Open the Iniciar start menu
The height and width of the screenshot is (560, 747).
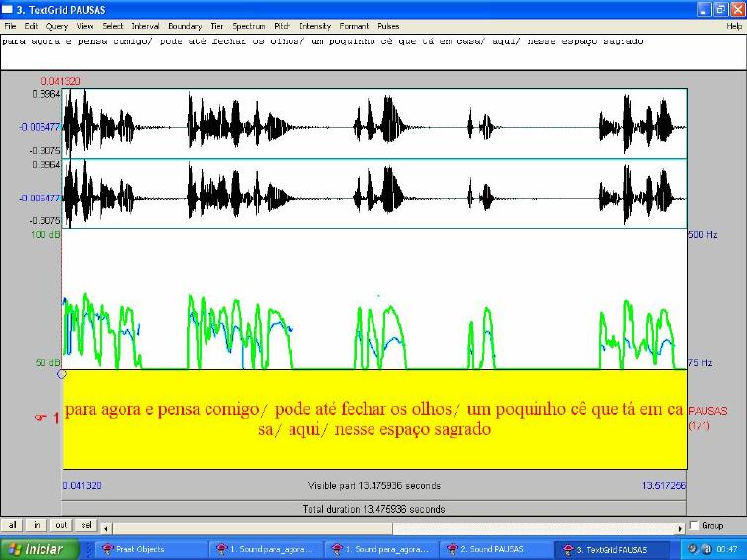click(40, 549)
